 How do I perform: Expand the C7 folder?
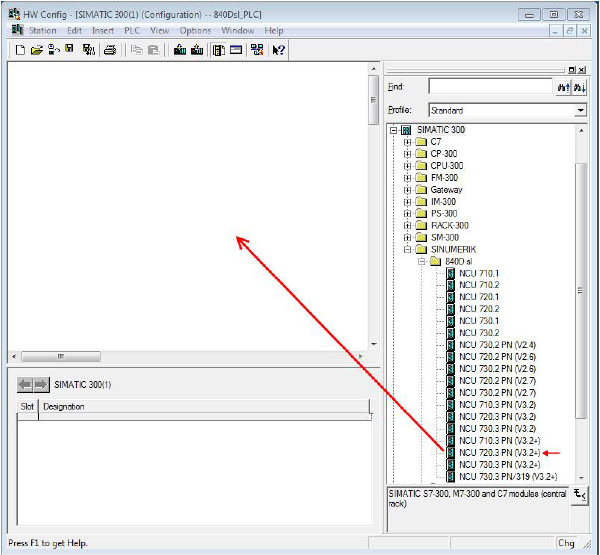[x=408, y=142]
